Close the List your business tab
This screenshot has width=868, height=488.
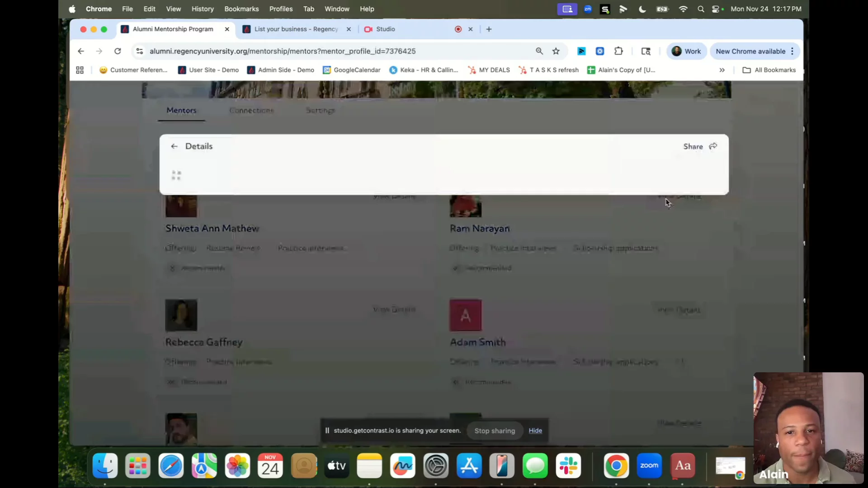[x=349, y=29]
